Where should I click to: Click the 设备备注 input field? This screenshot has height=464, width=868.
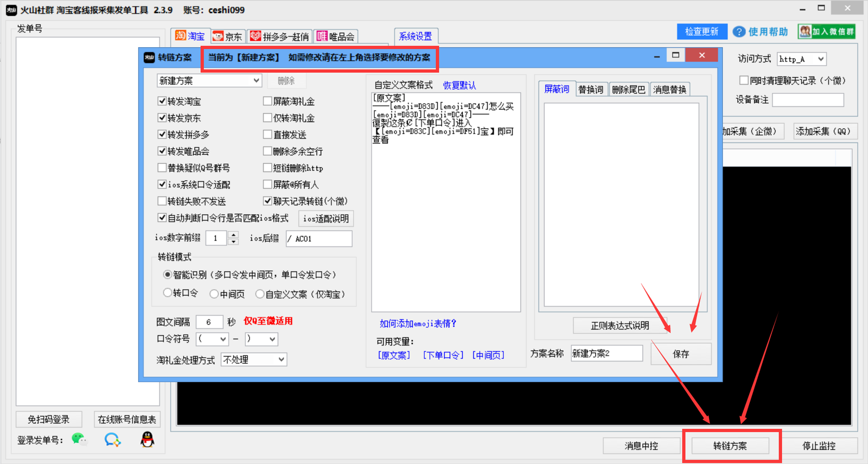click(x=808, y=100)
